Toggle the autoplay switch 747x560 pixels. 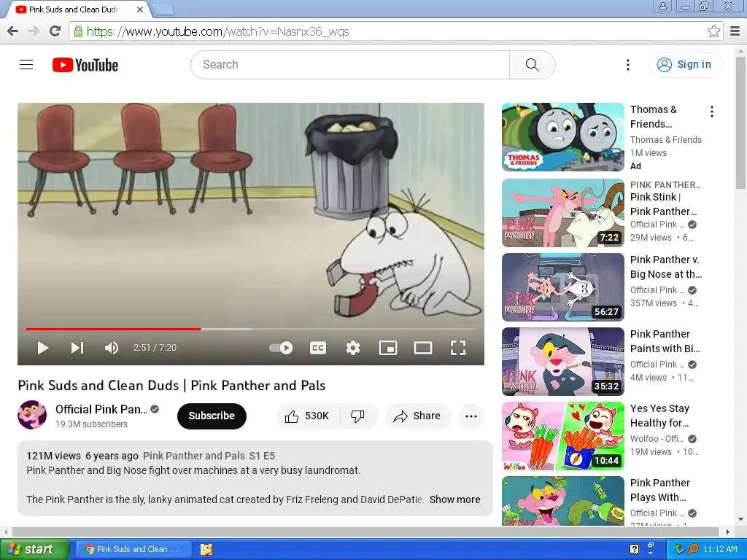(281, 348)
